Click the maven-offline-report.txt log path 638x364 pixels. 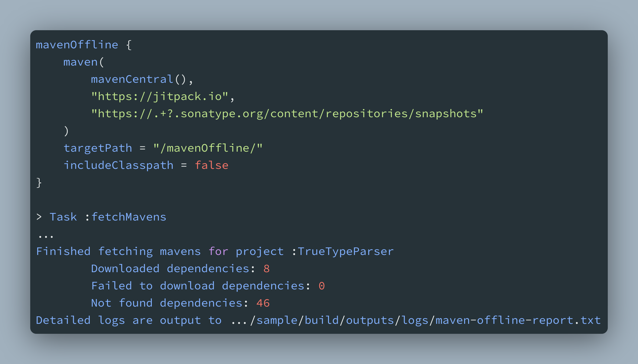point(518,320)
